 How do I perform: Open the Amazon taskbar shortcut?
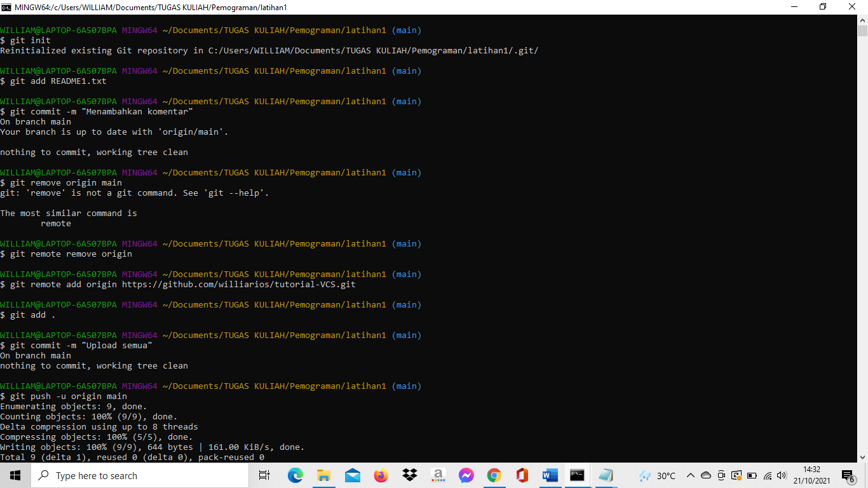coord(438,475)
